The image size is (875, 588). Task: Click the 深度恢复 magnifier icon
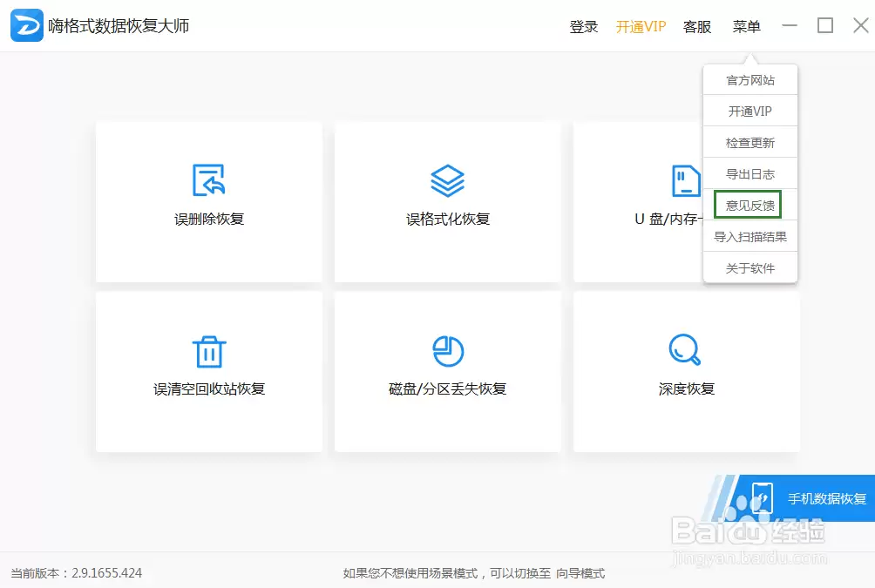tap(685, 350)
